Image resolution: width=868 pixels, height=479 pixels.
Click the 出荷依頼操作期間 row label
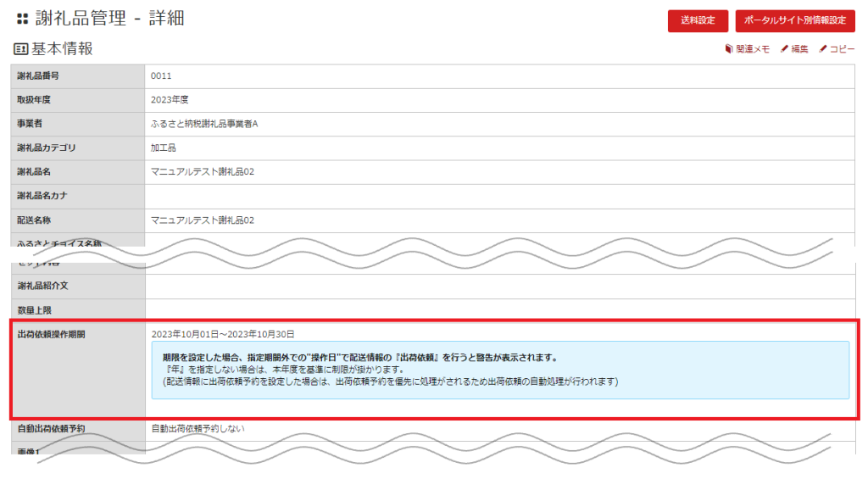pyautogui.click(x=52, y=334)
